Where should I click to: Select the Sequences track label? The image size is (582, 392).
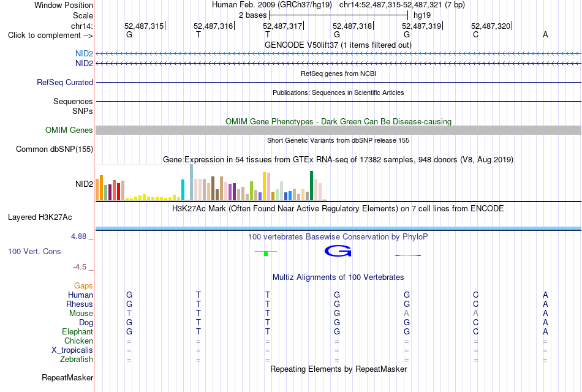pos(73,101)
